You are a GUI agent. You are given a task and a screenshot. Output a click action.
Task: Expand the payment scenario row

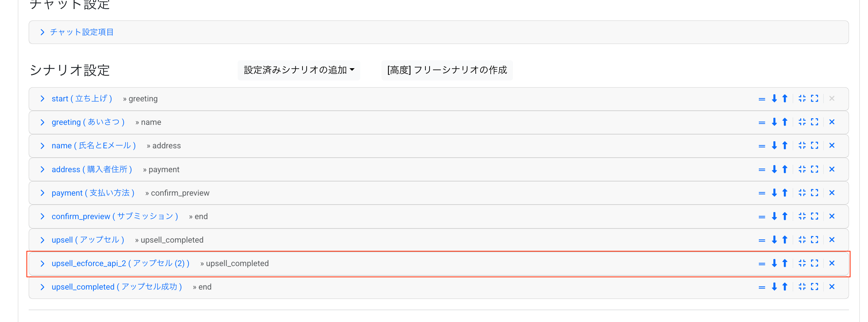[x=42, y=193]
